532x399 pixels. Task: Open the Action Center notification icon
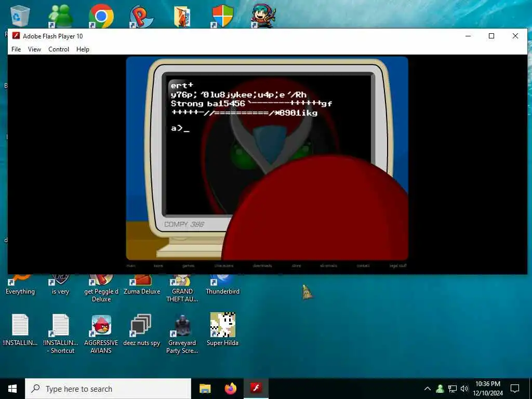515,389
